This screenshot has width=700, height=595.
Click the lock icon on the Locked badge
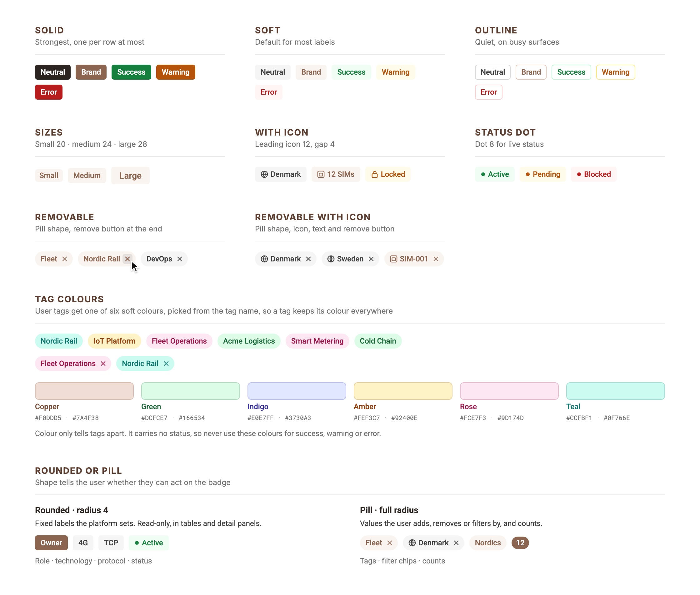click(374, 174)
